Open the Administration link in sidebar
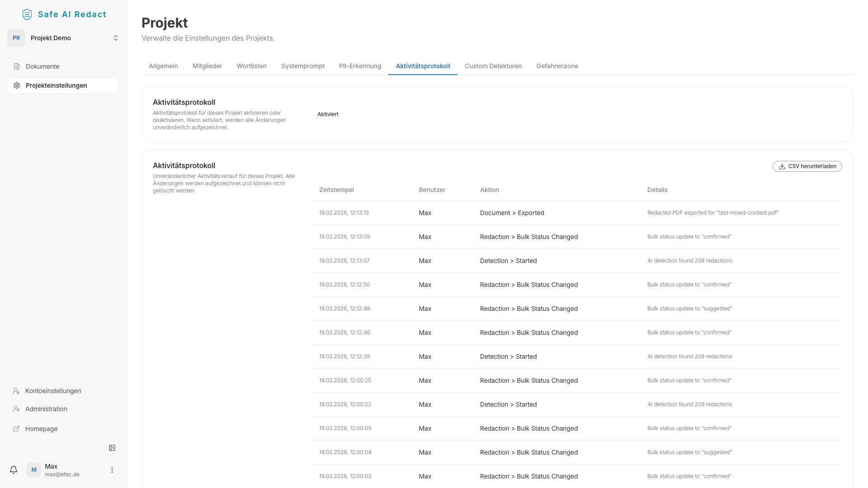The image size is (868, 488). [46, 409]
